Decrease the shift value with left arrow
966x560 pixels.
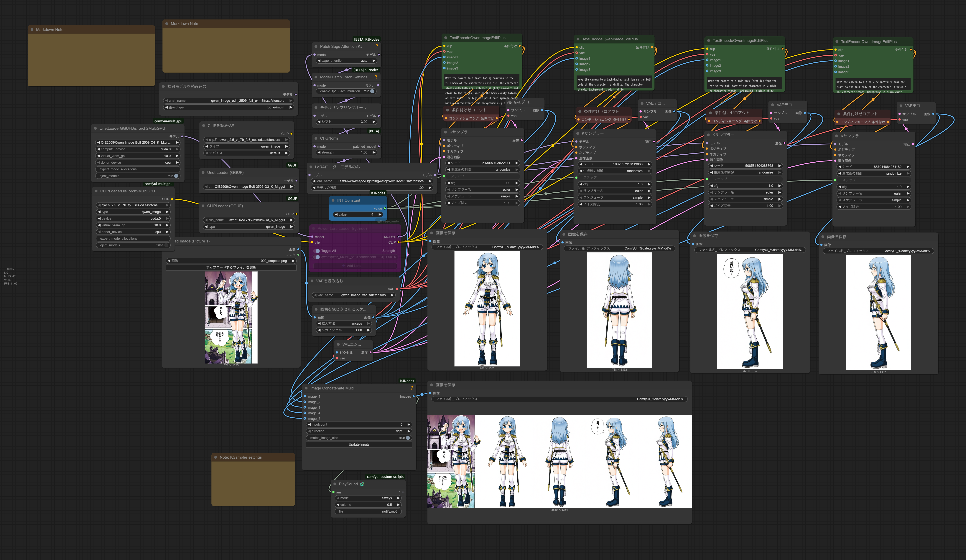319,122
